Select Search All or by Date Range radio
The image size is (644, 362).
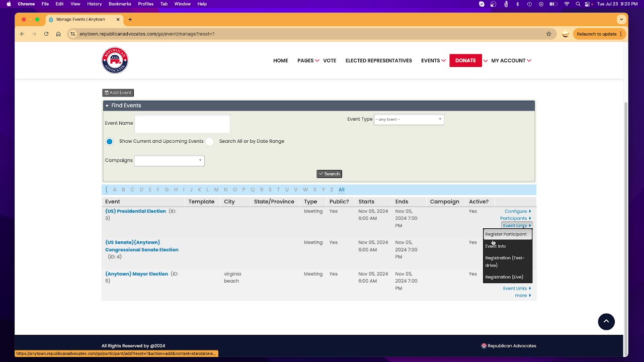point(209,141)
